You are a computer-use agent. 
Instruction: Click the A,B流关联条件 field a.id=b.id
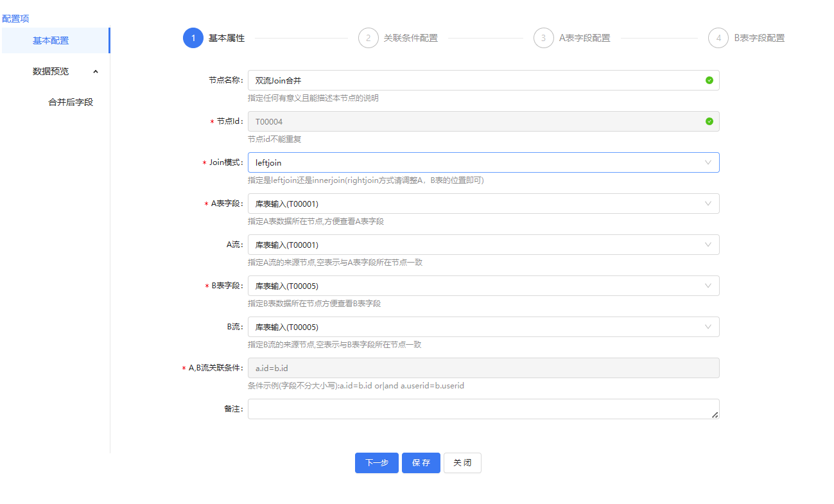pyautogui.click(x=483, y=368)
